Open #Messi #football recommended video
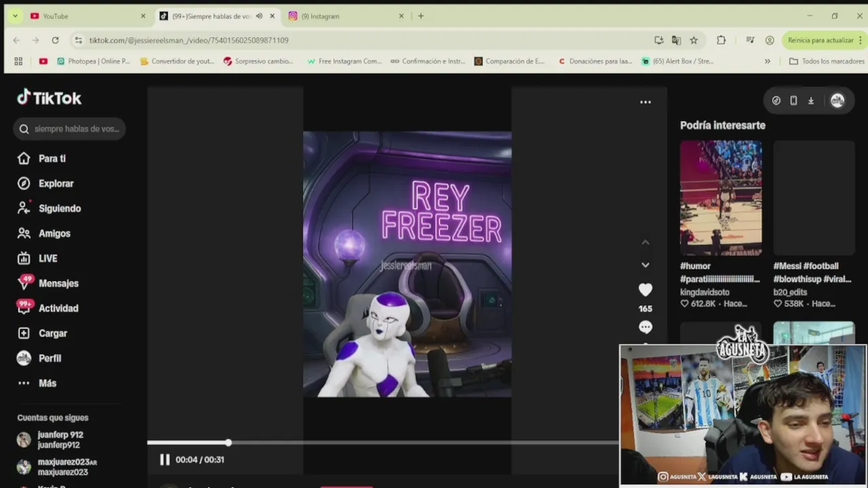 814,198
